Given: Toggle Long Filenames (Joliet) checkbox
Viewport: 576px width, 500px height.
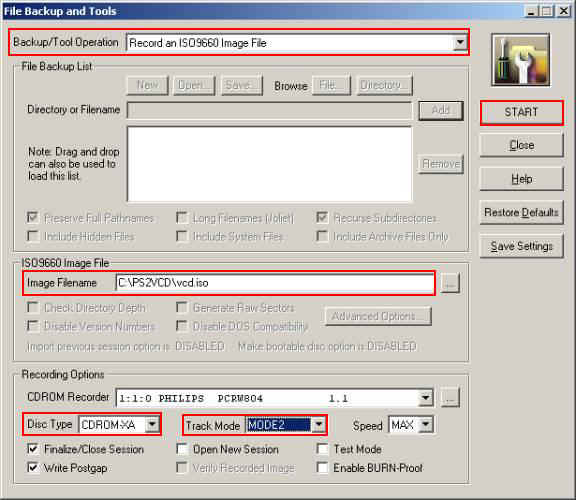Looking at the screenshot, I should pyautogui.click(x=182, y=217).
